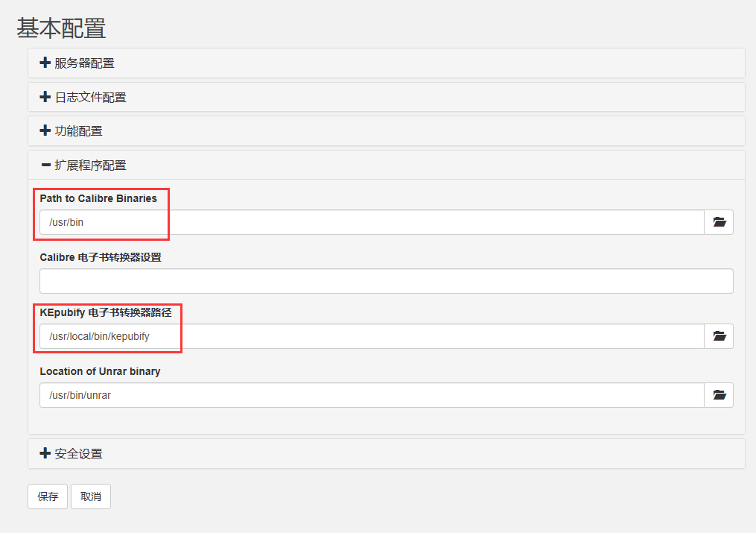
Task: Click the plus icon next to 服务器配置
Action: point(45,63)
